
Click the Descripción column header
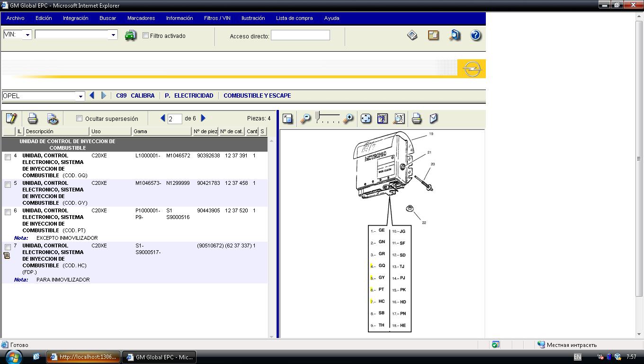coord(56,131)
